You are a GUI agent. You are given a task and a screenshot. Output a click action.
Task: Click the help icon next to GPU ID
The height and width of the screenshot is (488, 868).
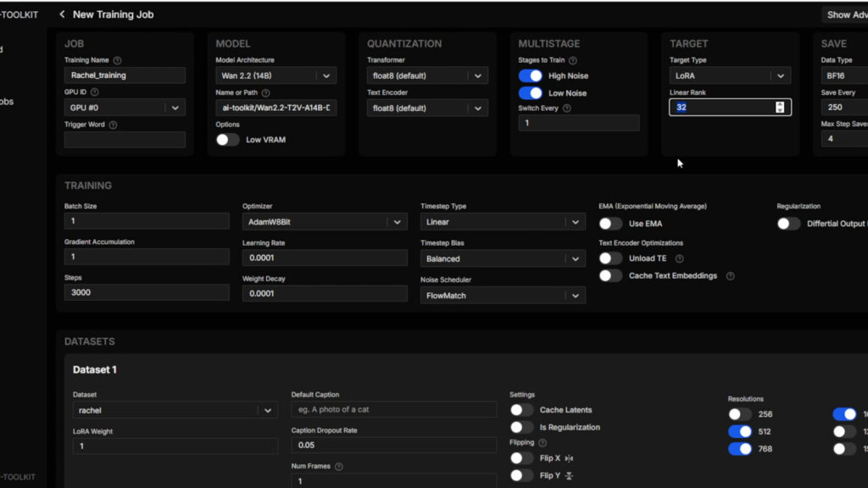click(x=94, y=91)
